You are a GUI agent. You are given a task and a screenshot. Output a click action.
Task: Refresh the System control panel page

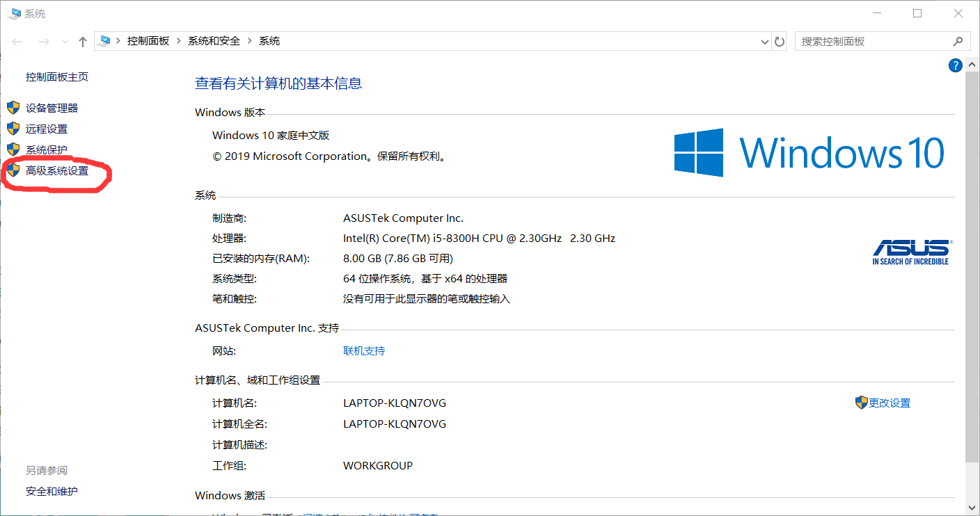(780, 42)
